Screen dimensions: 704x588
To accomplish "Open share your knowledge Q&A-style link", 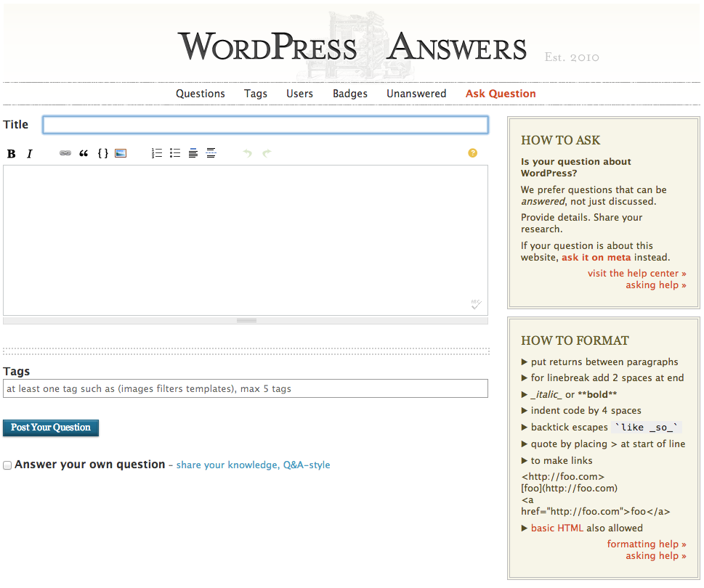I will point(254,465).
